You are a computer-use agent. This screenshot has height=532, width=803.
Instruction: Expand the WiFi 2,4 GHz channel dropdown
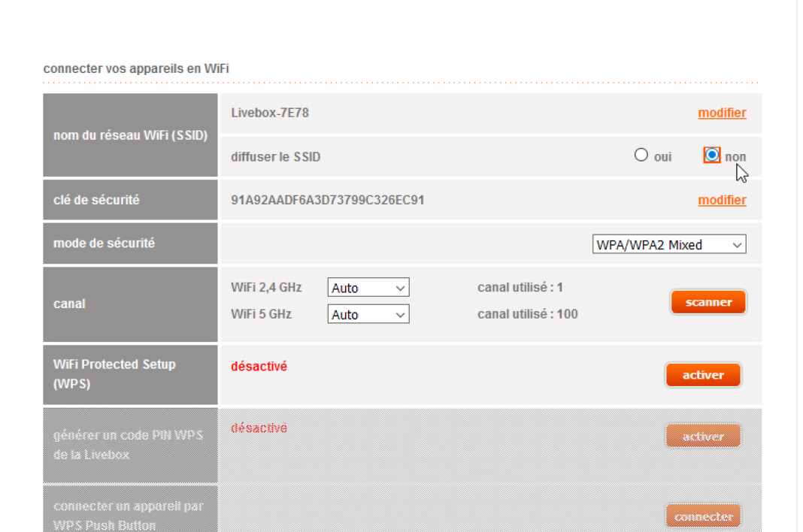368,288
